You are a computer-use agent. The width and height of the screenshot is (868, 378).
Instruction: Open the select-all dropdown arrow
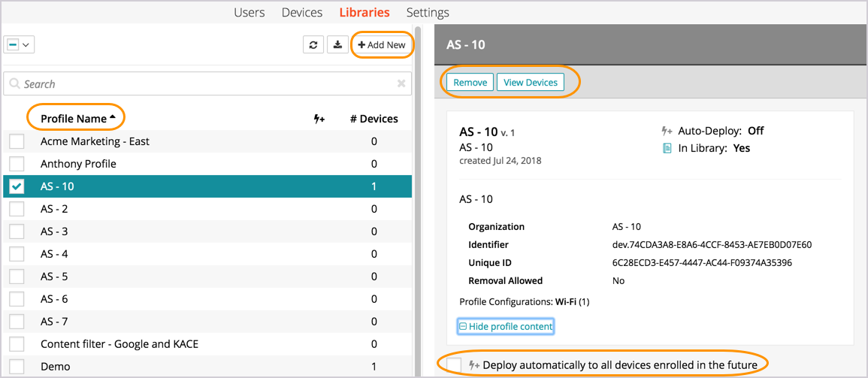[26, 45]
